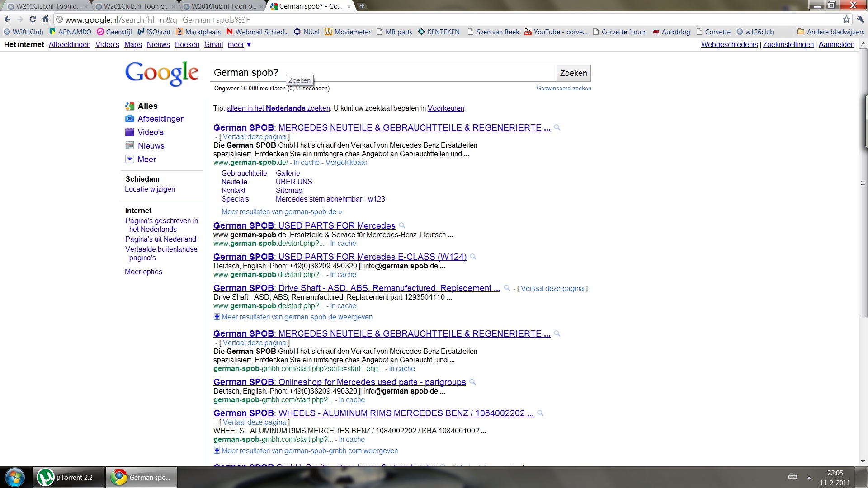Open the ISOhunt bookmark
The image size is (868, 488).
(x=154, y=32)
